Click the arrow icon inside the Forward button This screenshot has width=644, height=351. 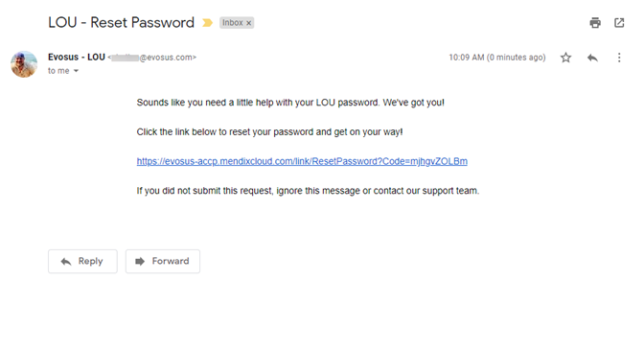(140, 261)
